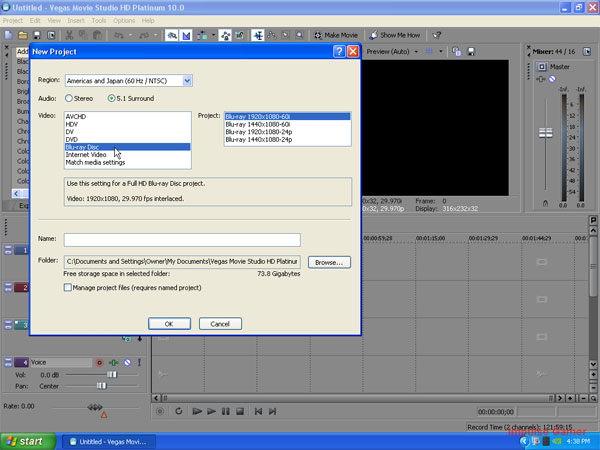The height and width of the screenshot is (450, 600).
Task: Click the Voice track Vol slider handle
Action: pos(112,375)
